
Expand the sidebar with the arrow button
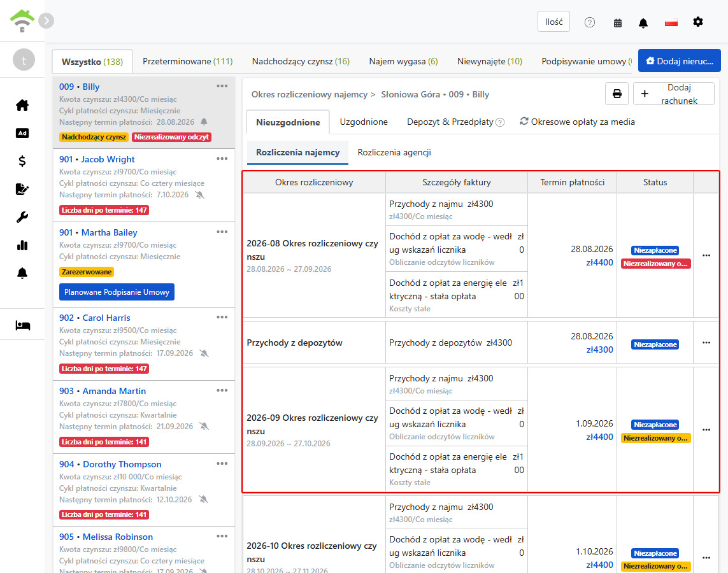pos(46,21)
